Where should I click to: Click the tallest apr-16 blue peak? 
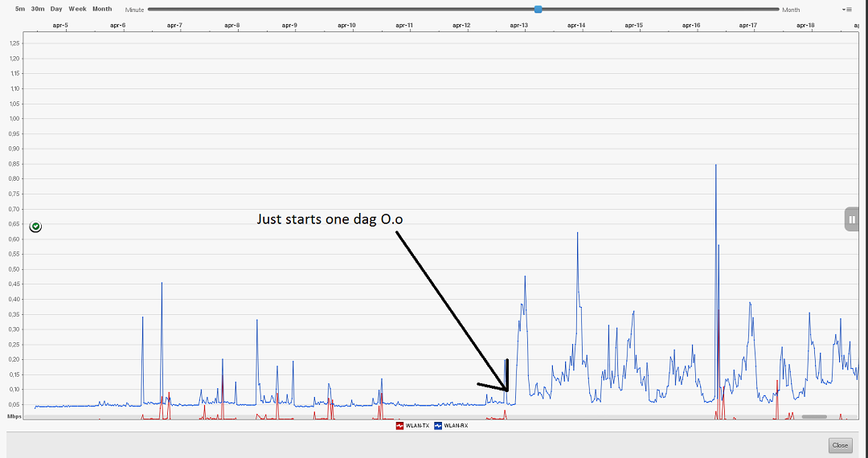tap(716, 165)
